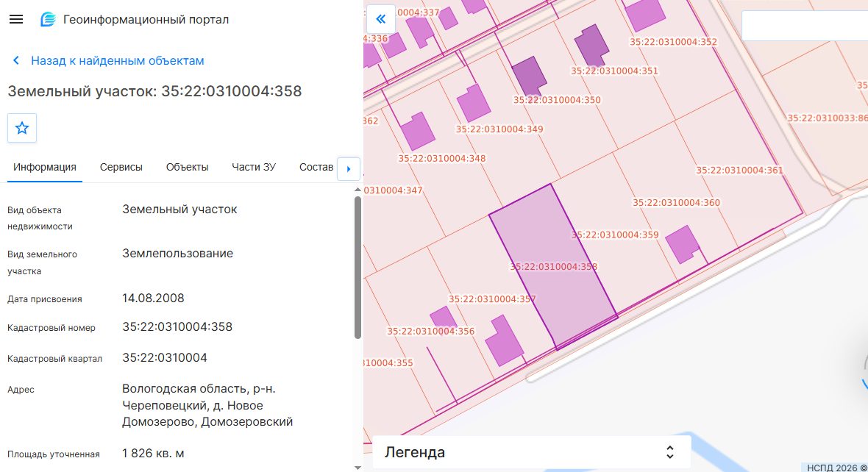Open the Объекты tab
The height and width of the screenshot is (472, 868).
[187, 167]
